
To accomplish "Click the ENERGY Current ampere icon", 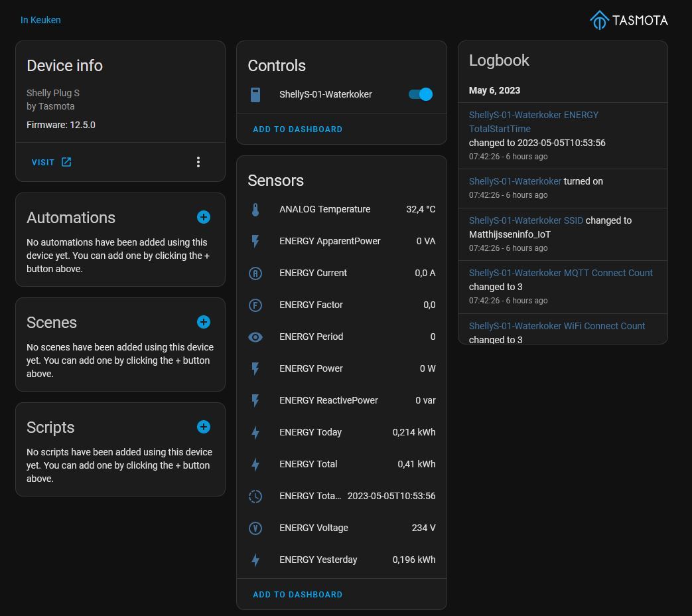I will [255, 273].
